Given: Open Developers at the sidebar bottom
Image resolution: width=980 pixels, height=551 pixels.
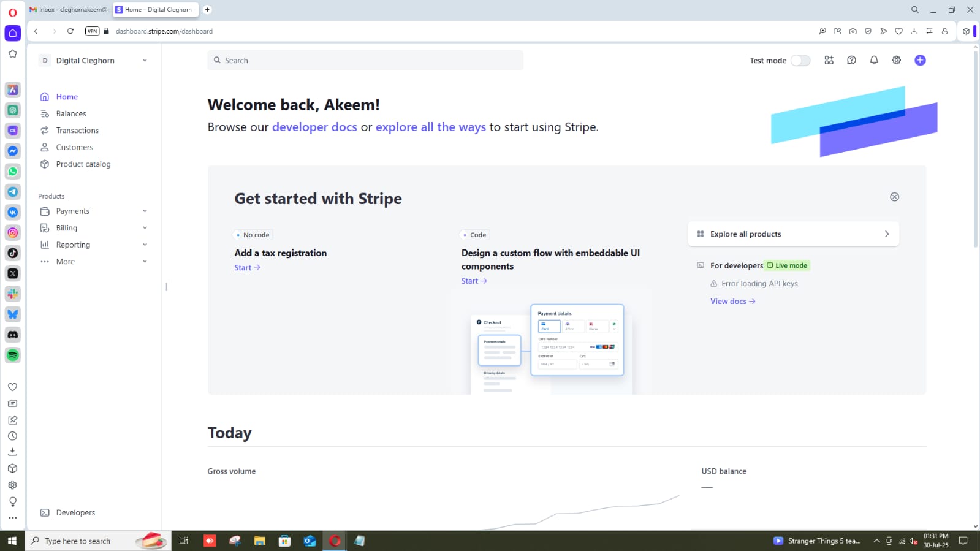Looking at the screenshot, I should pos(75,512).
